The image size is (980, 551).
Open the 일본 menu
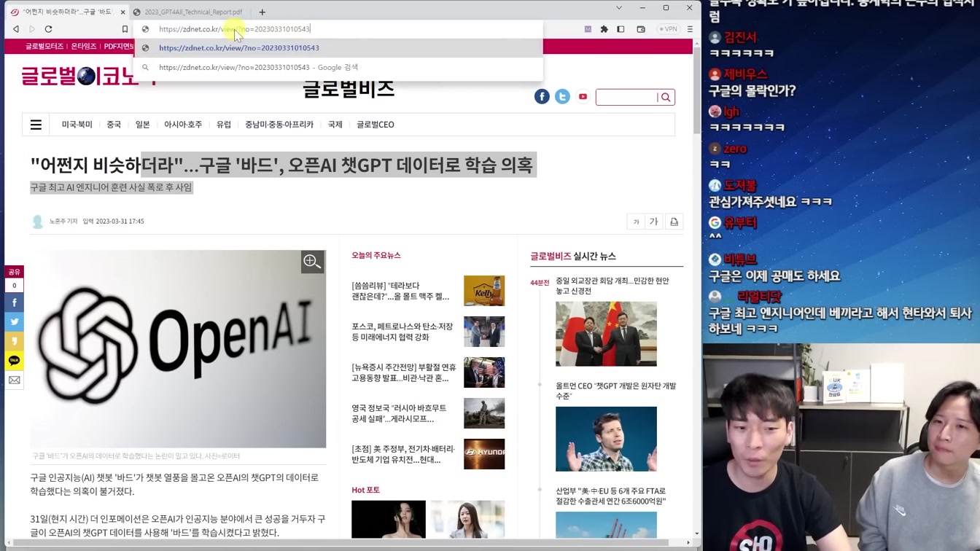[142, 125]
